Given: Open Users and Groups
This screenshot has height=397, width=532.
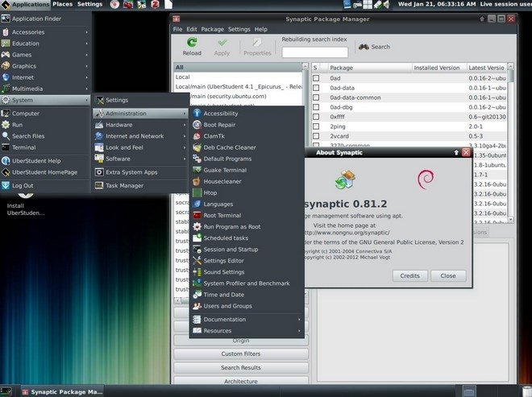Looking at the screenshot, I should point(247,306).
